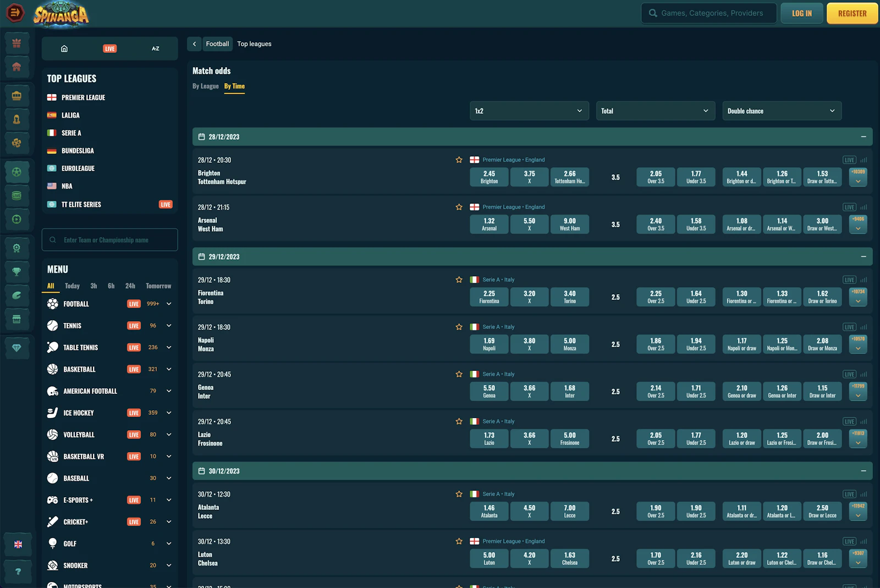Star the Luton vs Chelsea match

point(459,542)
